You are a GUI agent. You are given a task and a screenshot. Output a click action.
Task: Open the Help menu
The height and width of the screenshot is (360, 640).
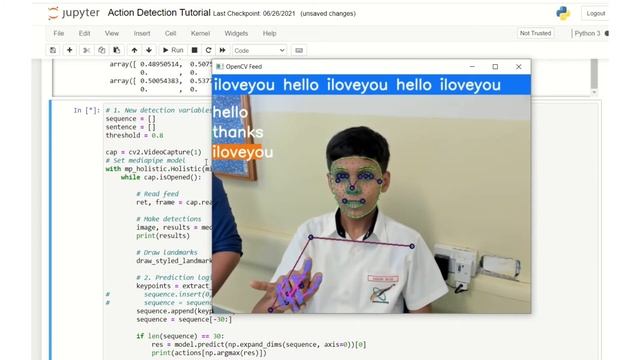point(269,33)
